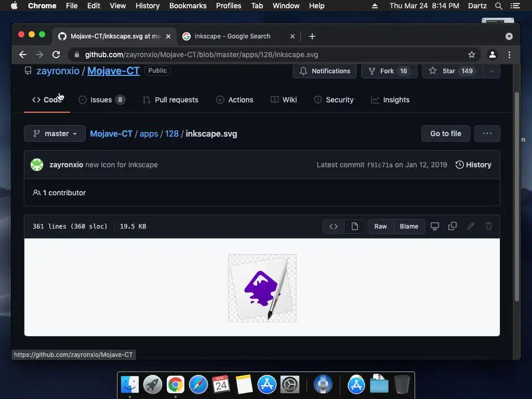Open the 'new icon for inkscape' commit message
532x399 pixels.
pos(122,165)
